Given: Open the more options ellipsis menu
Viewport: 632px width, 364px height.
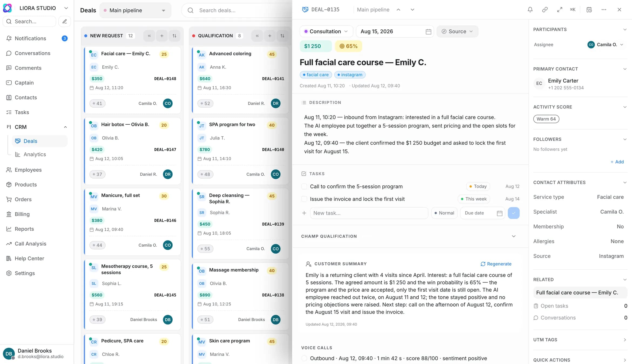Looking at the screenshot, I should pos(604,10).
